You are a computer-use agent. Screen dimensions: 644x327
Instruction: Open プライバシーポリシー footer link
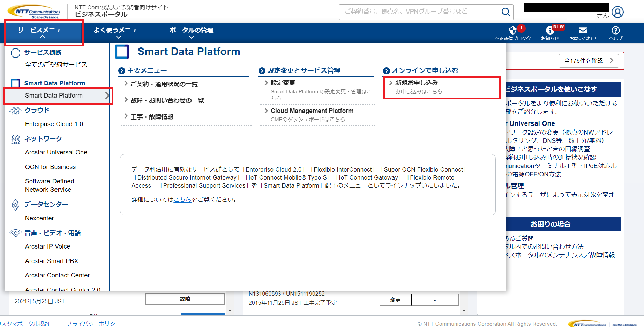pyautogui.click(x=93, y=324)
